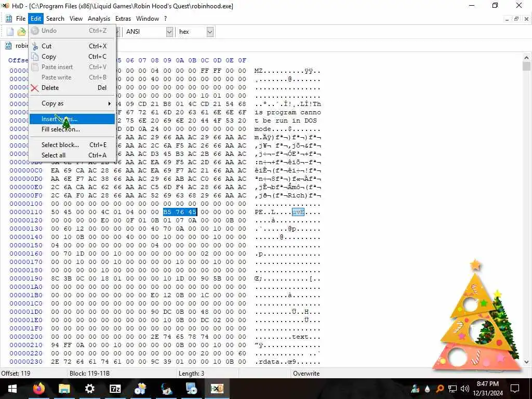Open File Explorer from the taskbar

64,389
